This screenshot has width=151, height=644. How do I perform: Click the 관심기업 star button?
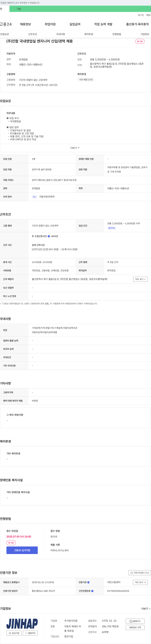(14, 633)
